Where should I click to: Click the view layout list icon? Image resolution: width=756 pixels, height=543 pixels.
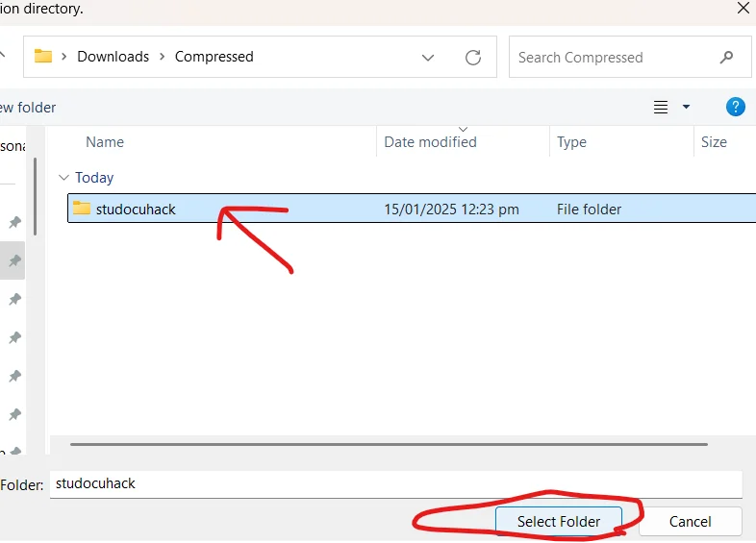tap(661, 107)
